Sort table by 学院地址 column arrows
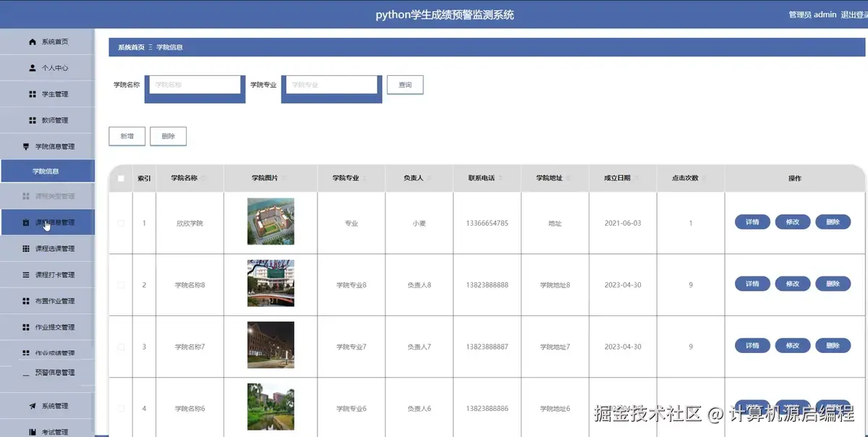This screenshot has height=437, width=868. (x=568, y=178)
